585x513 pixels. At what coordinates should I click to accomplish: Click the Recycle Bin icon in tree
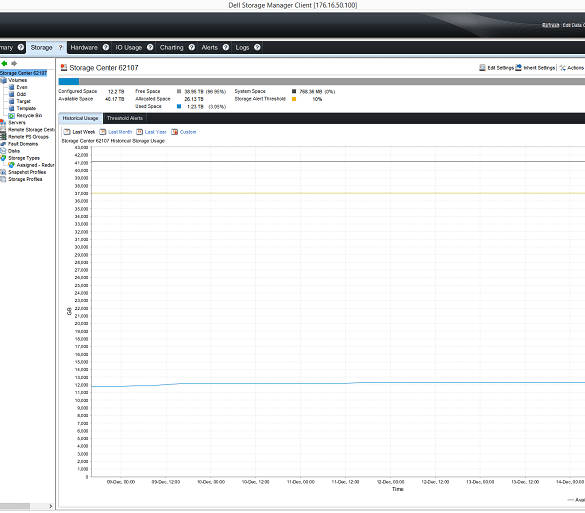11,116
